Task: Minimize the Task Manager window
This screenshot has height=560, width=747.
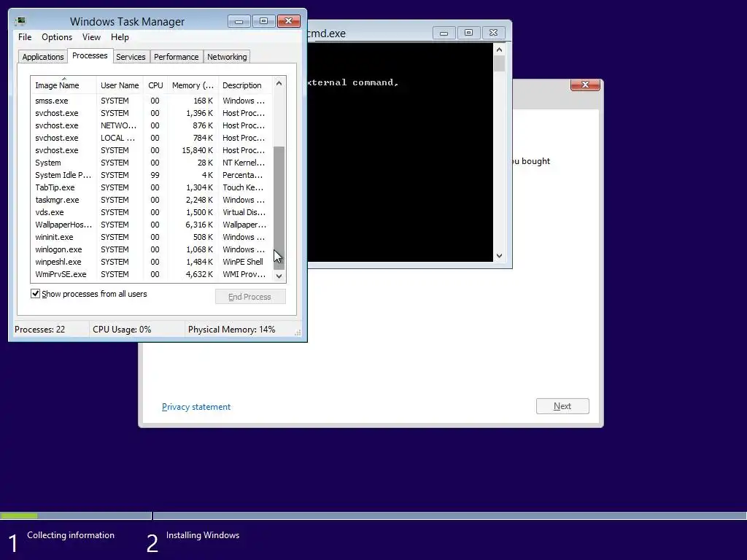Action: [239, 21]
